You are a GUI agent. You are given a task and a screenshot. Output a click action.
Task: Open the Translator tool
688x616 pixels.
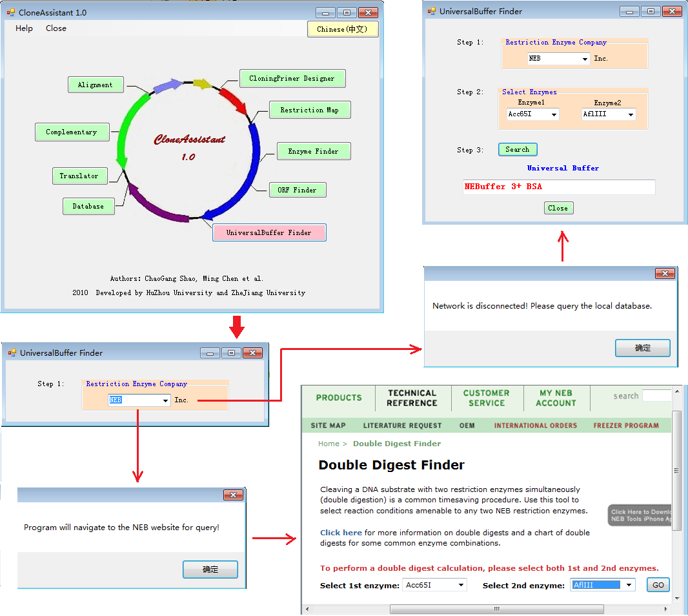[x=79, y=176]
